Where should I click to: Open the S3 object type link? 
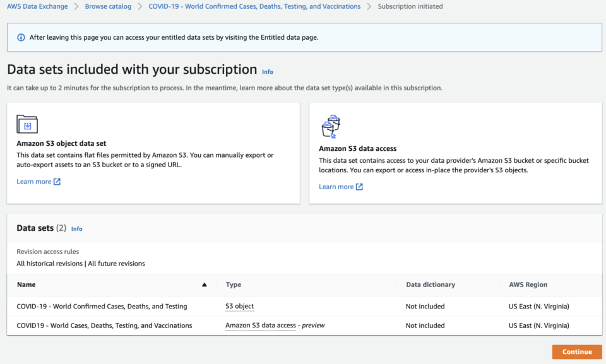tap(239, 306)
